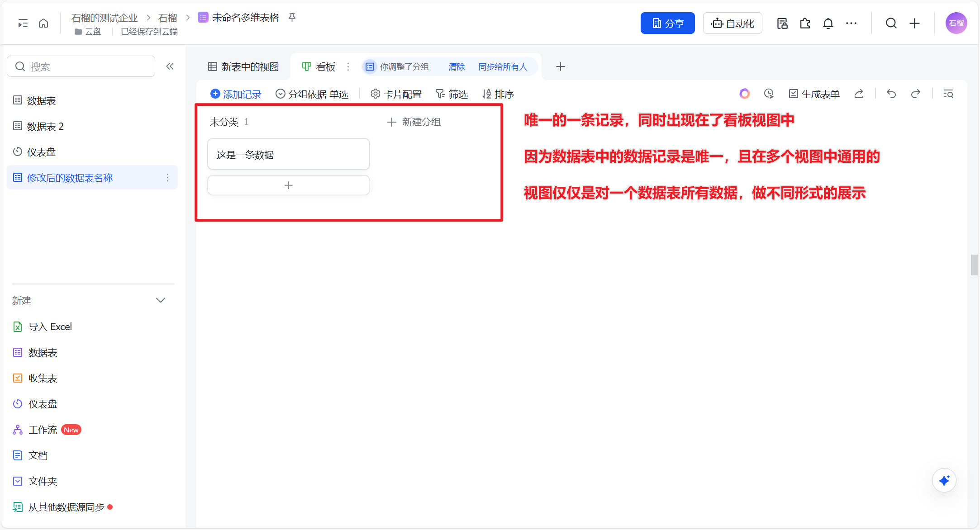Click the redo arrow icon
980x530 pixels.
click(915, 94)
